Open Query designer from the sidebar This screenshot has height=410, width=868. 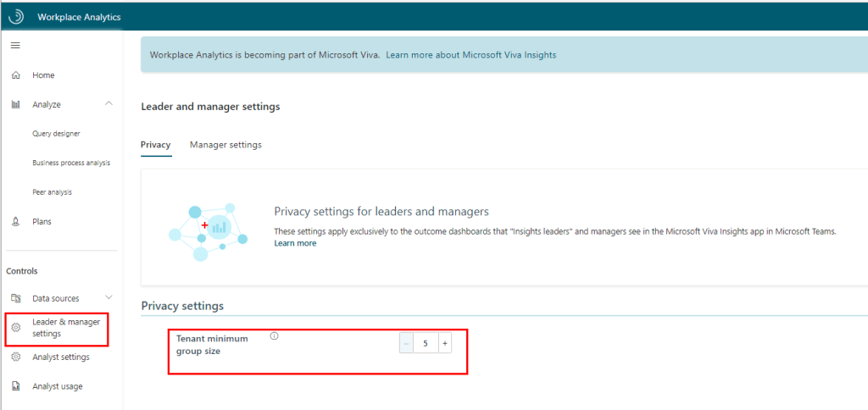tap(57, 134)
